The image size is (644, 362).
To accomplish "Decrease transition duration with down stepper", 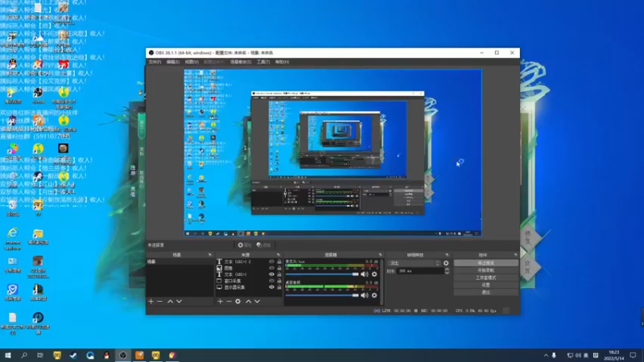I will pos(447,273).
